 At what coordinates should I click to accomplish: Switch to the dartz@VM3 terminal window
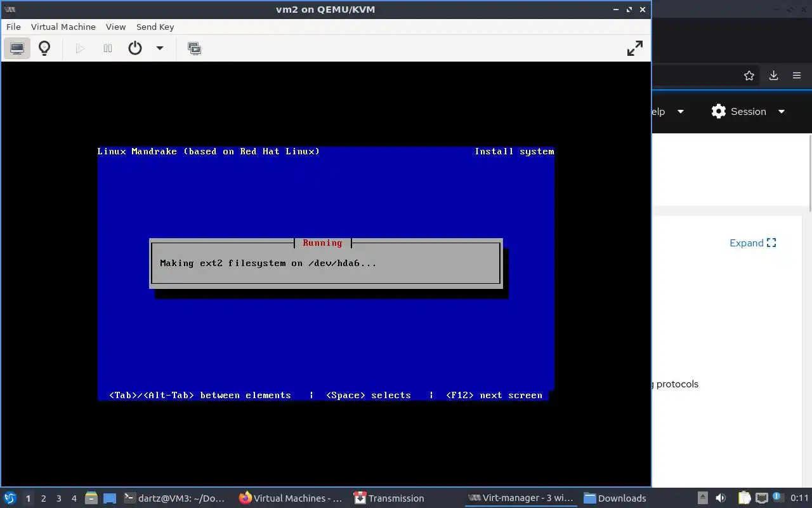174,498
